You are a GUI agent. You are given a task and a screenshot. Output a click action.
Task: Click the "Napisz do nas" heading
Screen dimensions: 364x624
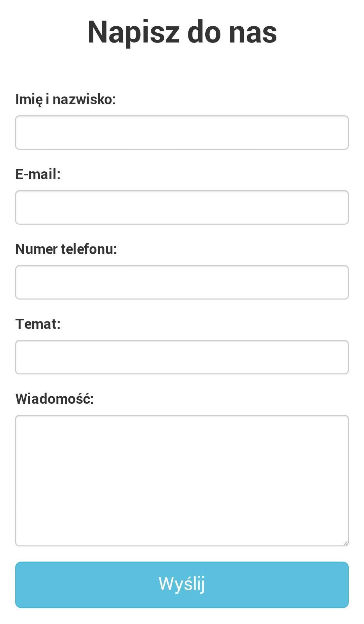[182, 32]
